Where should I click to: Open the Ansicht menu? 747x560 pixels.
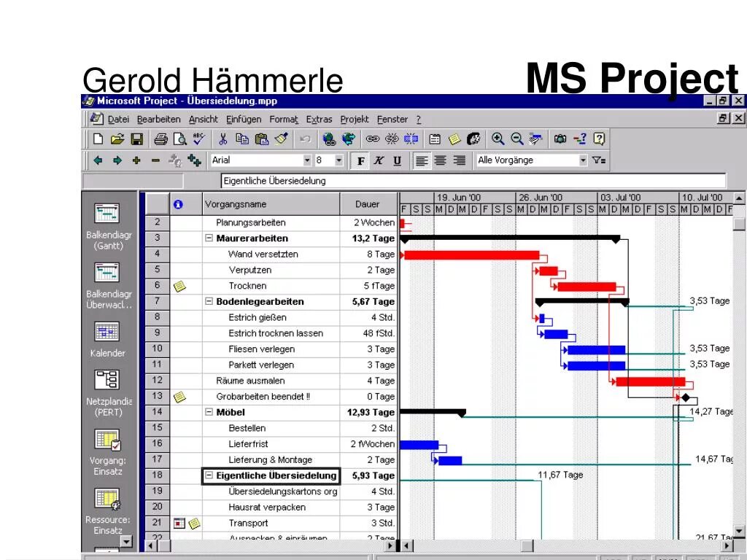click(203, 120)
